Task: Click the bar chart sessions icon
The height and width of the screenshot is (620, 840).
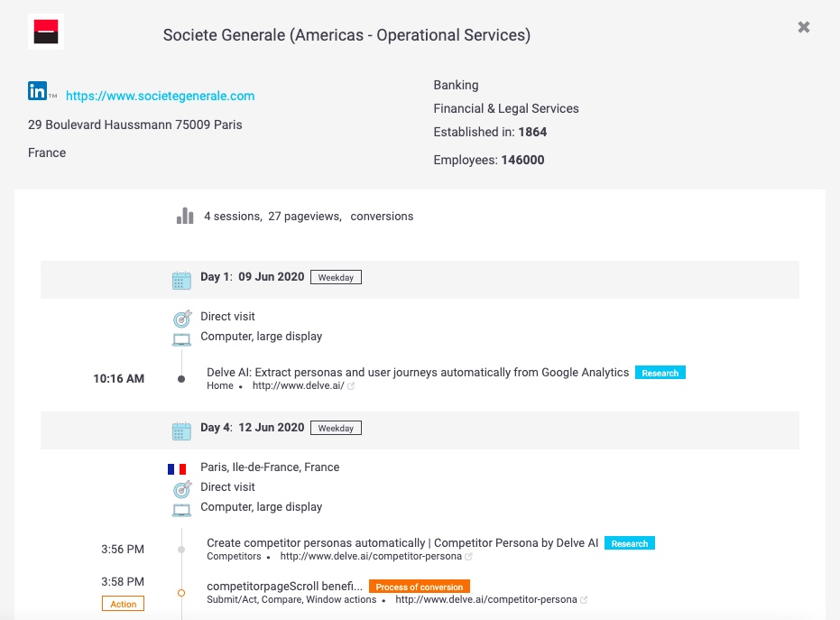Action: pos(185,216)
